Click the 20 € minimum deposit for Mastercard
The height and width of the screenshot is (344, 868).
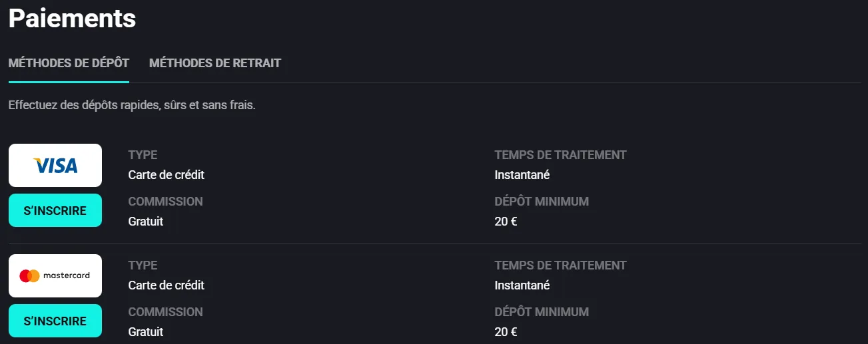tap(506, 331)
